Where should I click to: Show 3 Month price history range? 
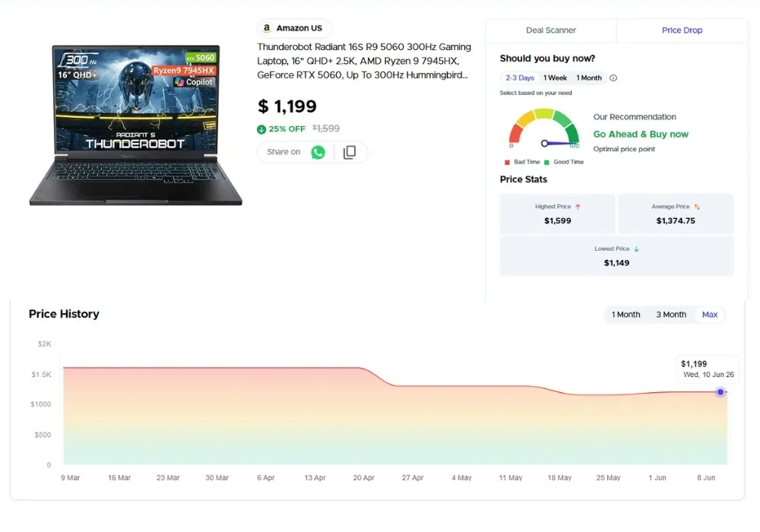point(671,315)
